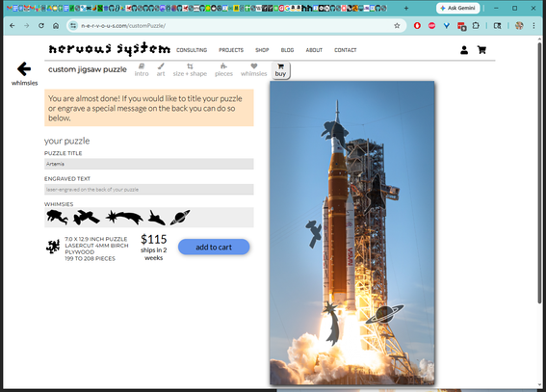Viewport: 546px width, 392px height.
Task: Click the add to cart button
Action: [x=214, y=247]
